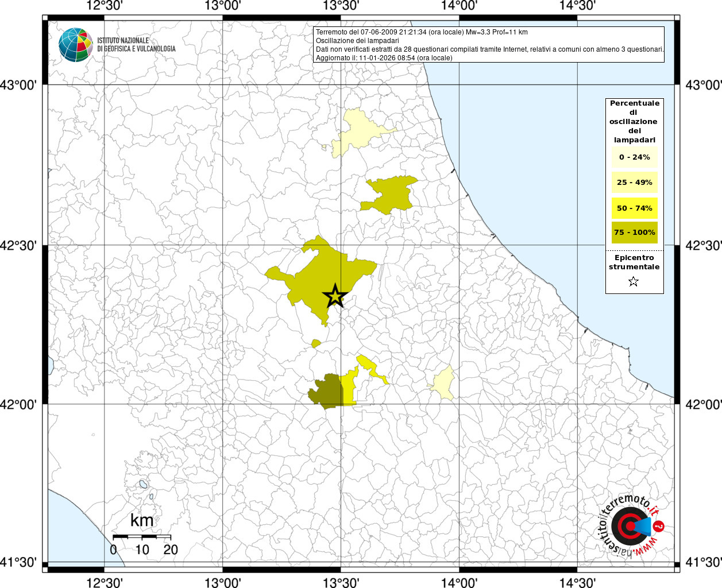The image size is (722, 588).
Task: Click the star symbol in the legend
Action: (634, 281)
